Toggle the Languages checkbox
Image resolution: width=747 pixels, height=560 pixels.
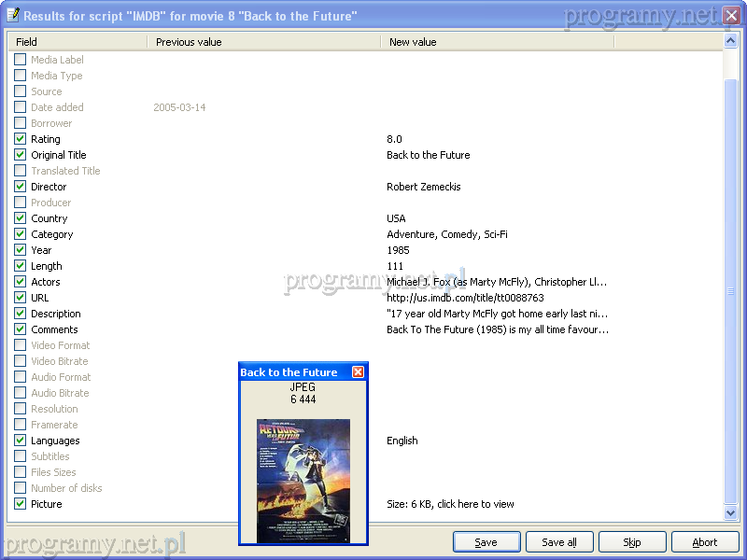coord(21,441)
